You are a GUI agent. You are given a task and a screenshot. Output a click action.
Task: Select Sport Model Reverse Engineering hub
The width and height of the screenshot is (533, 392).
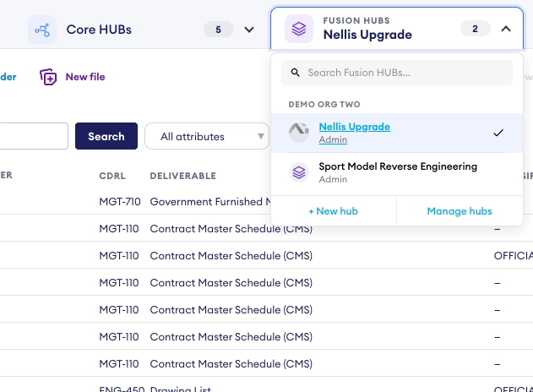tap(397, 172)
